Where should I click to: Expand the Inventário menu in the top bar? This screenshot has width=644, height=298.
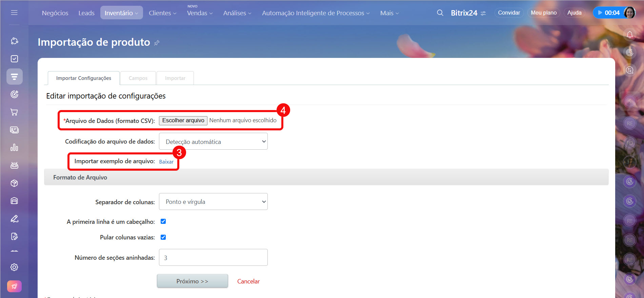pyautogui.click(x=121, y=13)
